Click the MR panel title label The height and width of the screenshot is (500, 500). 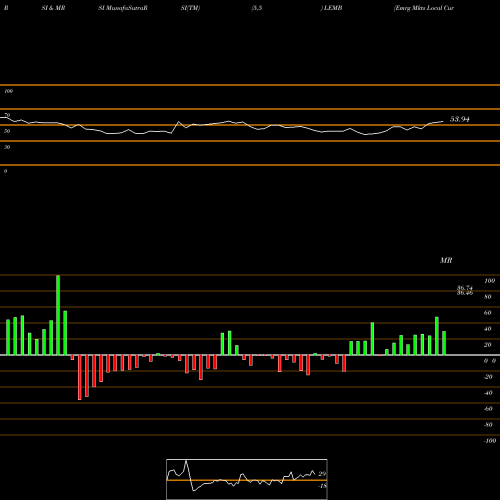coord(446,260)
